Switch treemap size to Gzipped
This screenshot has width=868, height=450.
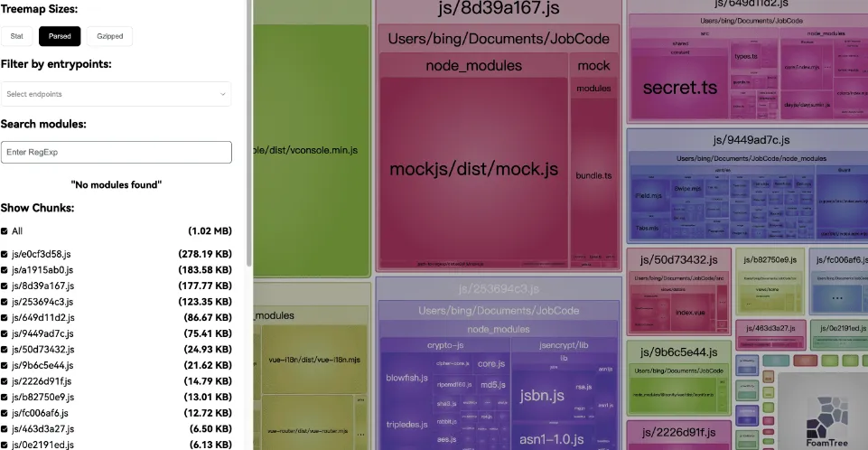point(109,36)
